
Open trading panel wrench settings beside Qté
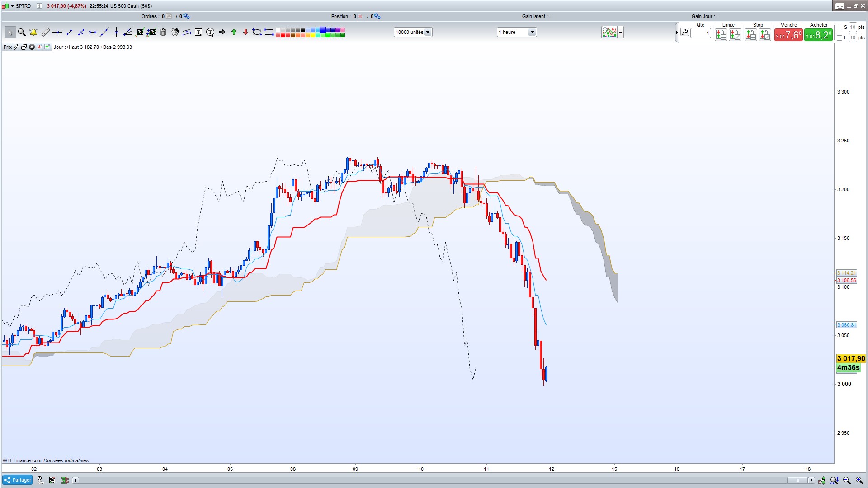coord(685,32)
